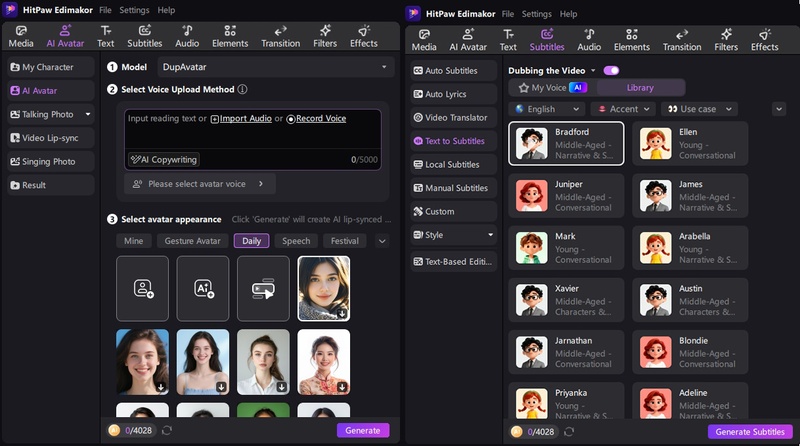Open Subtitles tab in left window
The height and width of the screenshot is (446, 800).
pos(144,37)
